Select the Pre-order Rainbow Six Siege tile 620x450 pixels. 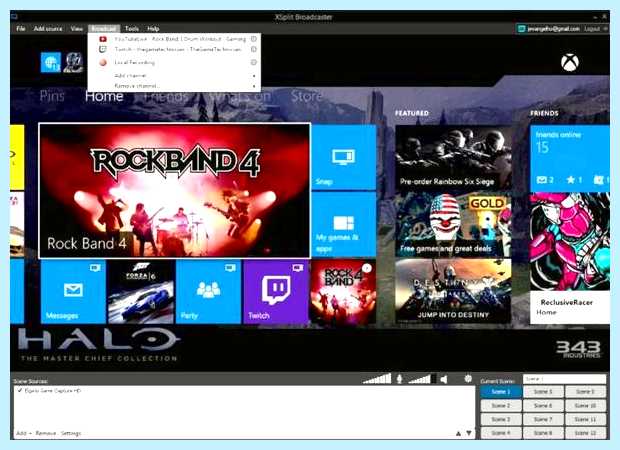453,157
